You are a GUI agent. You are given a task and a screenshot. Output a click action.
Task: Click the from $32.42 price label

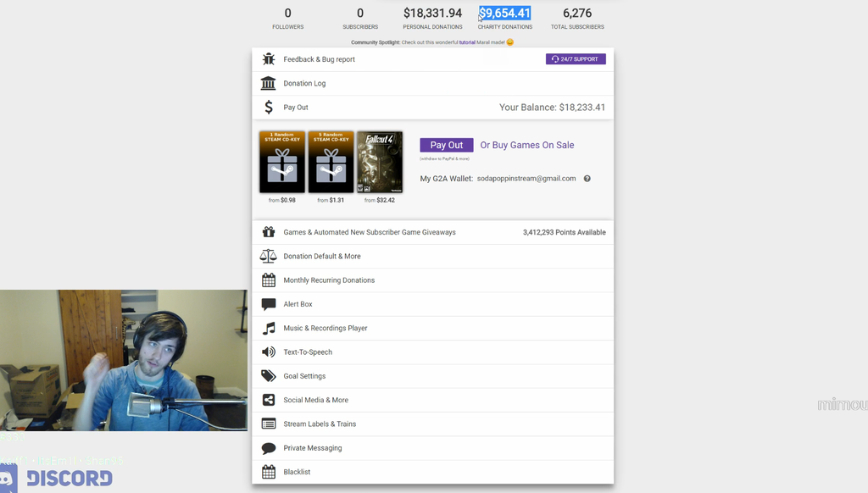tap(380, 200)
